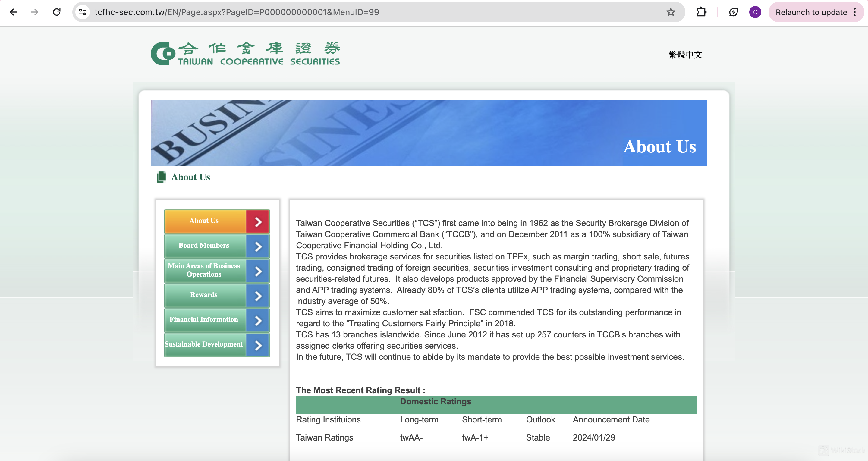Image resolution: width=868 pixels, height=461 pixels.
Task: Expand the arrow on Sustainable Development button
Action: pyautogui.click(x=258, y=345)
